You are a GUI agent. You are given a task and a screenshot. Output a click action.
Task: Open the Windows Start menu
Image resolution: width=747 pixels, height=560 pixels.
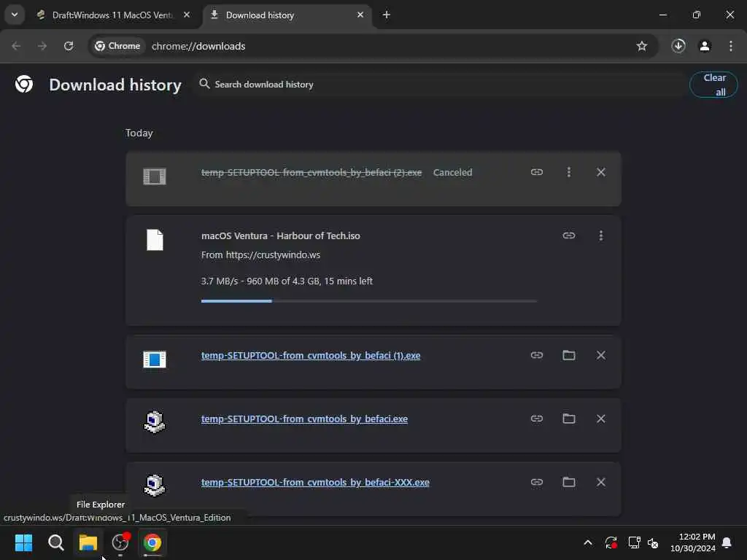click(x=24, y=542)
